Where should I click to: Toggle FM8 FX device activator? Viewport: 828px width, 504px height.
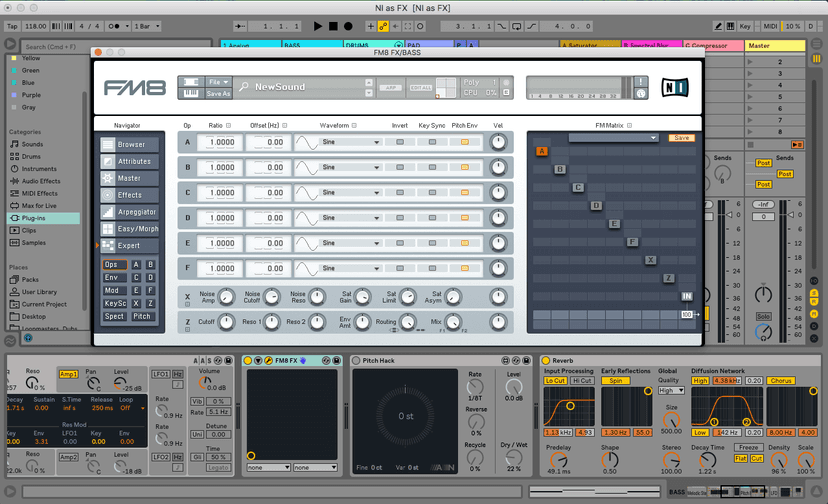(x=247, y=361)
